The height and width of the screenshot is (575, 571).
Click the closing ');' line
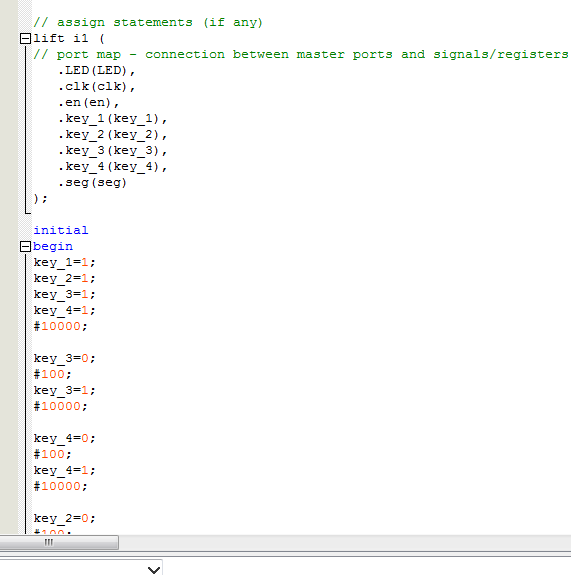point(40,199)
